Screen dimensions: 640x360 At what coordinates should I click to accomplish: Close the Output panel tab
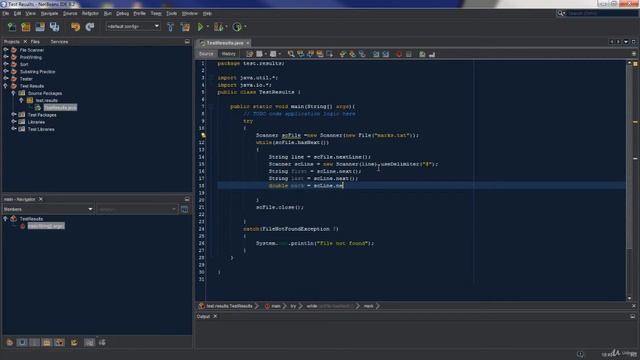click(215, 316)
